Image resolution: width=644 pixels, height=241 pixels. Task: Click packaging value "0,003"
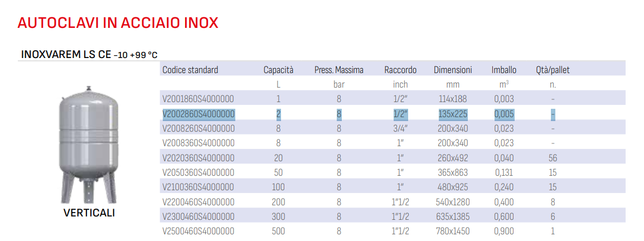pos(504,99)
